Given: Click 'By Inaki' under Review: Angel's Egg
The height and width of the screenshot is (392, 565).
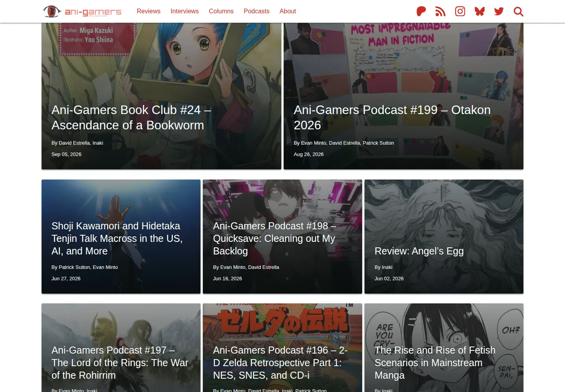Looking at the screenshot, I should pyautogui.click(x=383, y=267).
